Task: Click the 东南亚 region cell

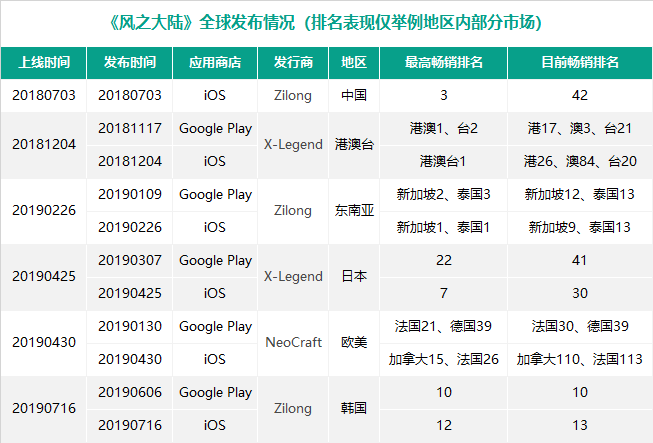Action: click(353, 211)
